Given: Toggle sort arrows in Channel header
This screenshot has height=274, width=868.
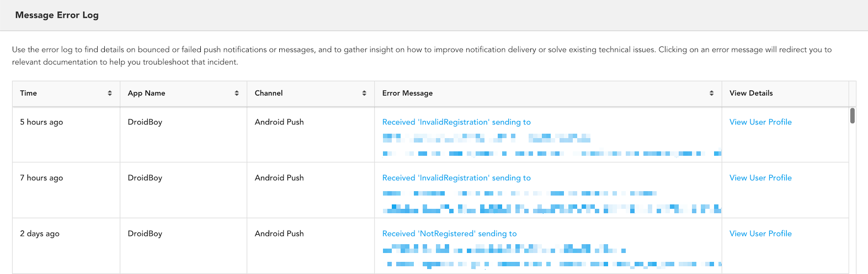Looking at the screenshot, I should pyautogui.click(x=364, y=93).
